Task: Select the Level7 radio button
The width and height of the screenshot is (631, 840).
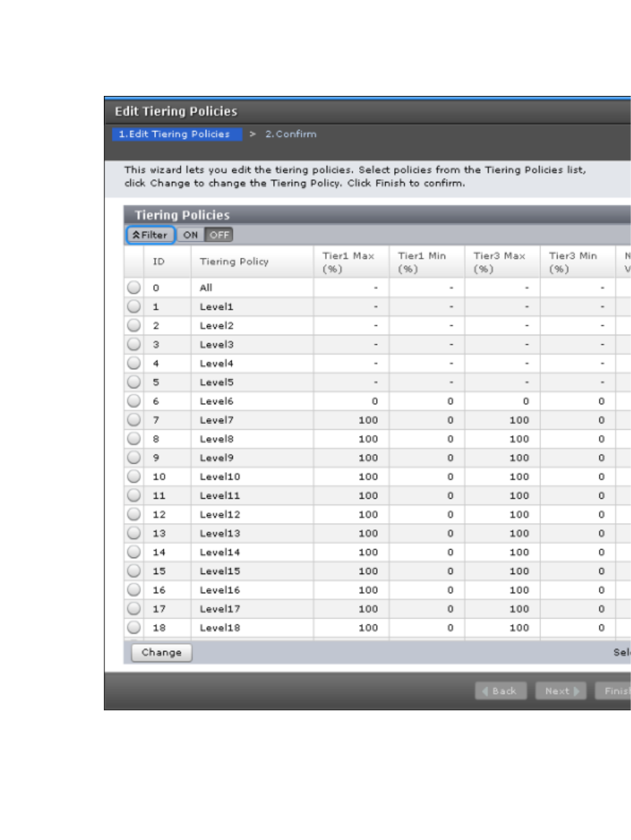Action: tap(134, 419)
